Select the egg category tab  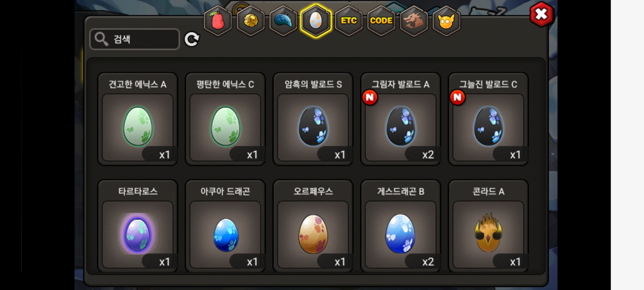[x=316, y=21]
